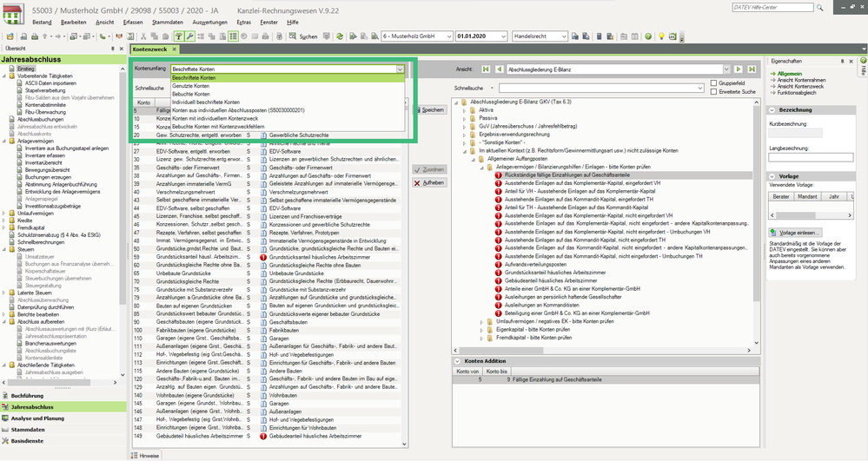Select Abschlussbuchungen in the overview tree

click(x=41, y=119)
